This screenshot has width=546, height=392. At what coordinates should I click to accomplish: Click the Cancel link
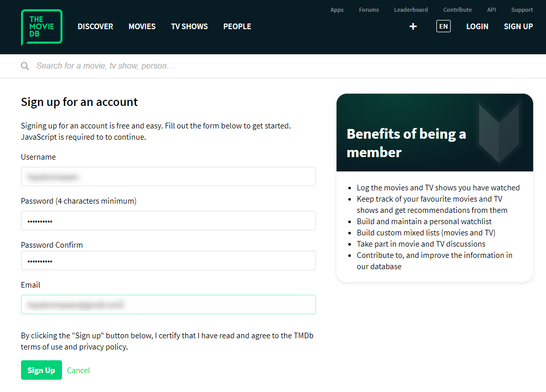(78, 371)
